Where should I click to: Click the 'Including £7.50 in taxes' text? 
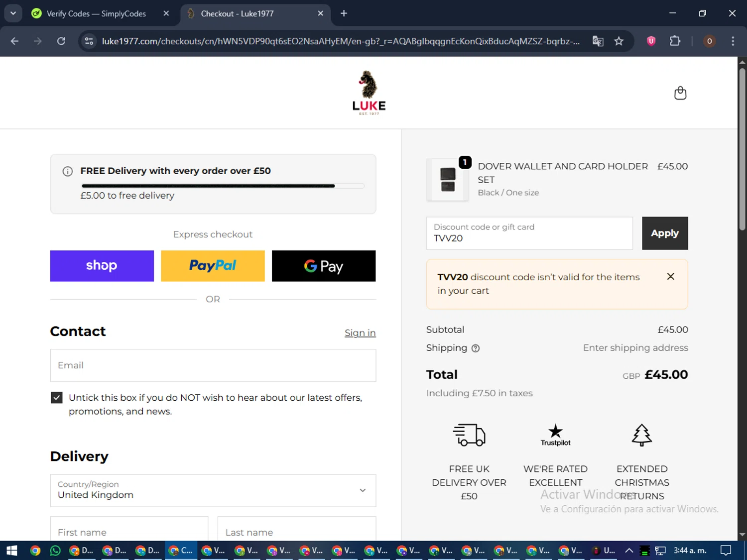click(479, 393)
